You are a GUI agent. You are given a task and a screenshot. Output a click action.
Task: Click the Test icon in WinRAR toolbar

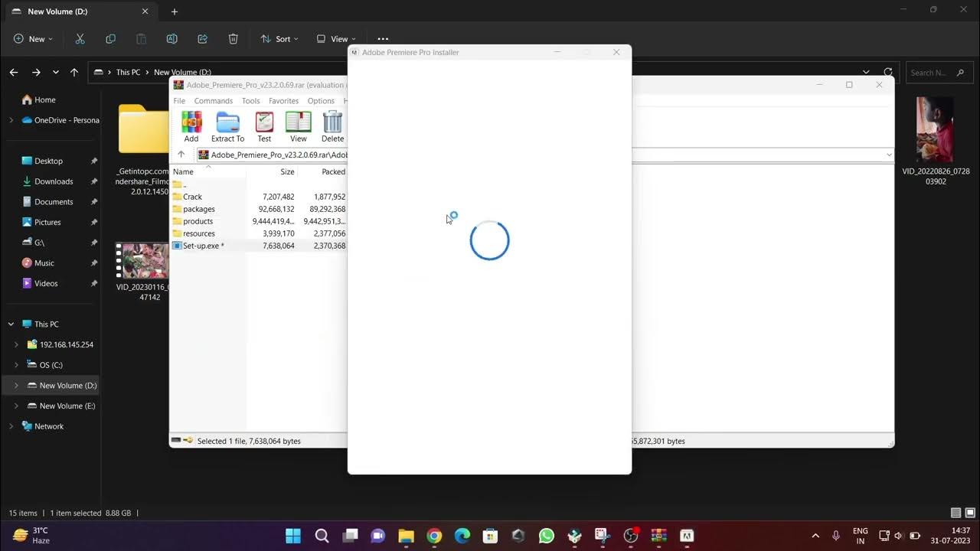(264, 126)
